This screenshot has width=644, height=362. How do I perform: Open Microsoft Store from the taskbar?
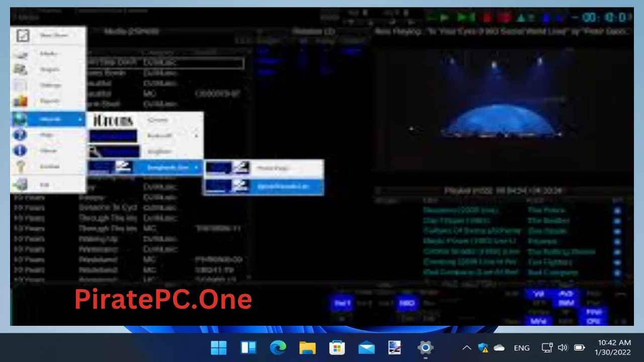337,348
